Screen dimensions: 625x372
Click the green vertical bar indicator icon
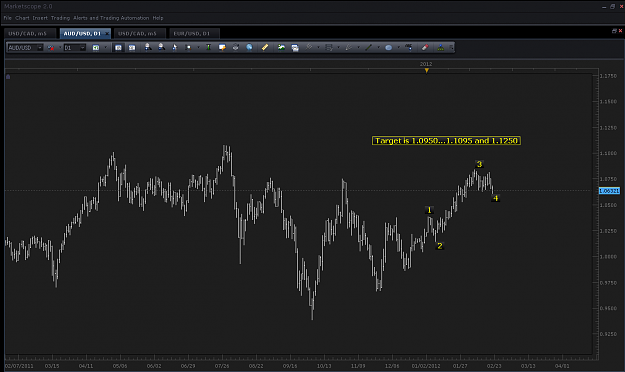coord(208,47)
